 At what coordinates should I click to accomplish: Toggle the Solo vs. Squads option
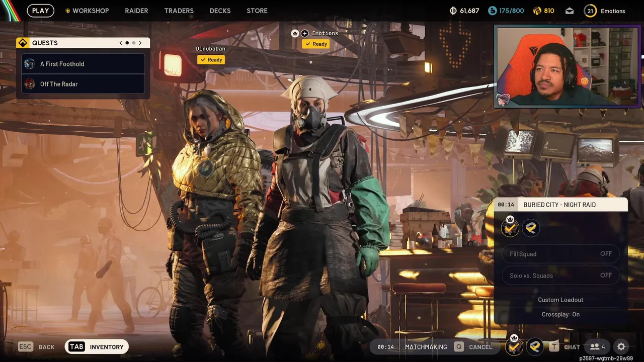click(x=560, y=276)
